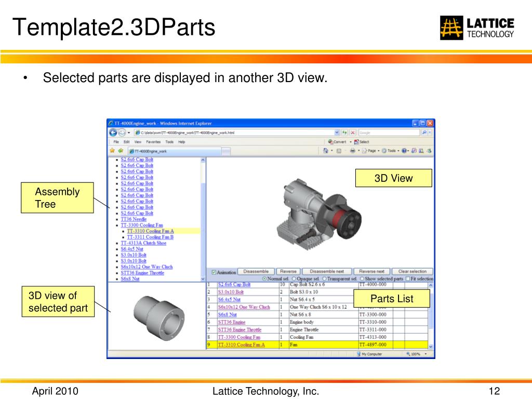Open the Edit menu
The height and width of the screenshot is (399, 532).
127,142
